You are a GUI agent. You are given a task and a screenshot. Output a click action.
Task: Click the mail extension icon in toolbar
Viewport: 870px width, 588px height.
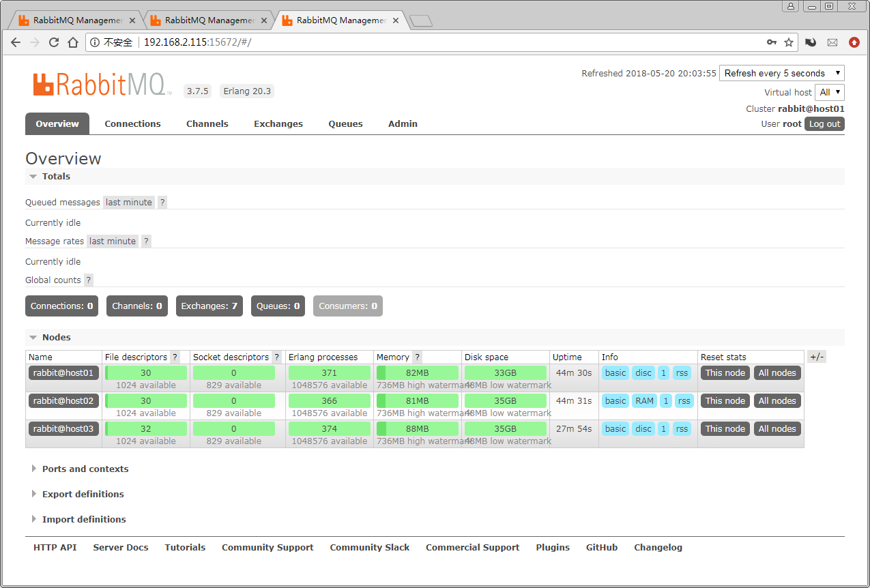click(x=832, y=42)
